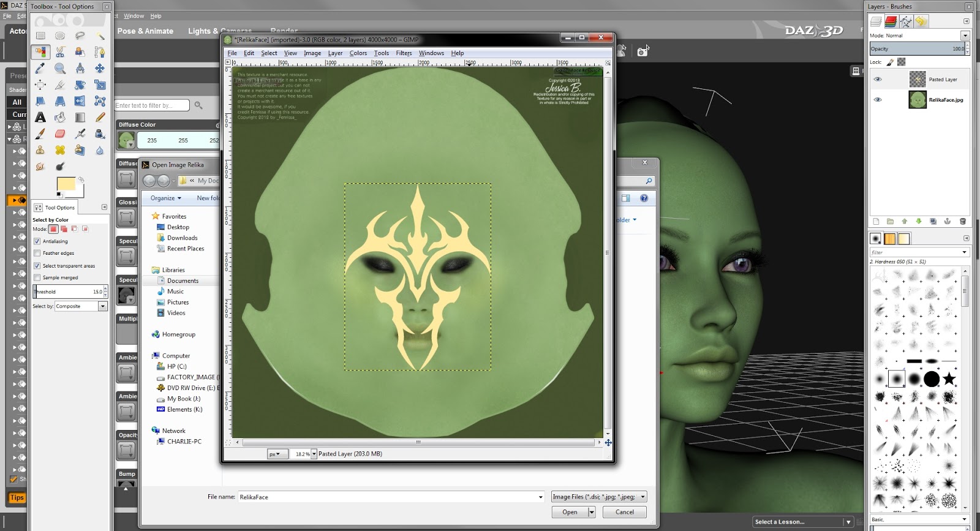Open the layer Mode Normal dropdown
The height and width of the screenshot is (531, 980).
[965, 36]
